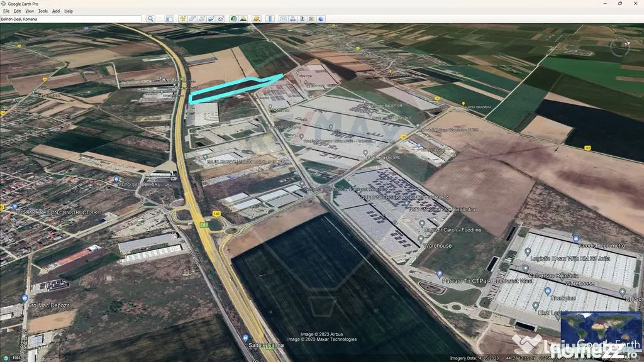Click the Truckplus placemark pin
The height and width of the screenshot is (362, 644).
(x=548, y=291)
